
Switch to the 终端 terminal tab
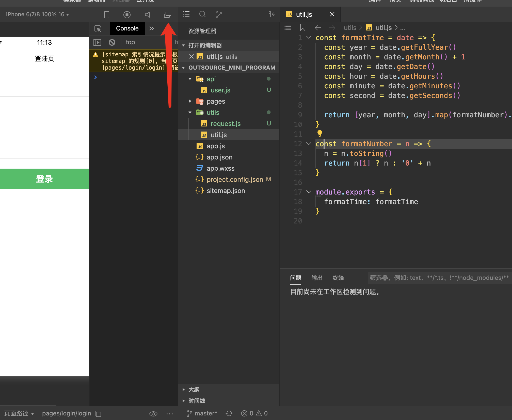coord(338,278)
